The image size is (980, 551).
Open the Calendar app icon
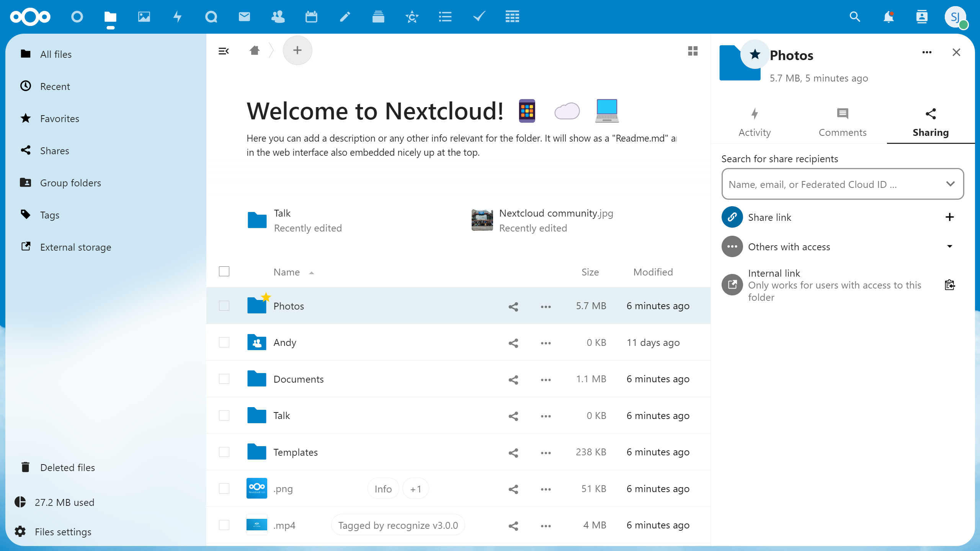pos(311,17)
